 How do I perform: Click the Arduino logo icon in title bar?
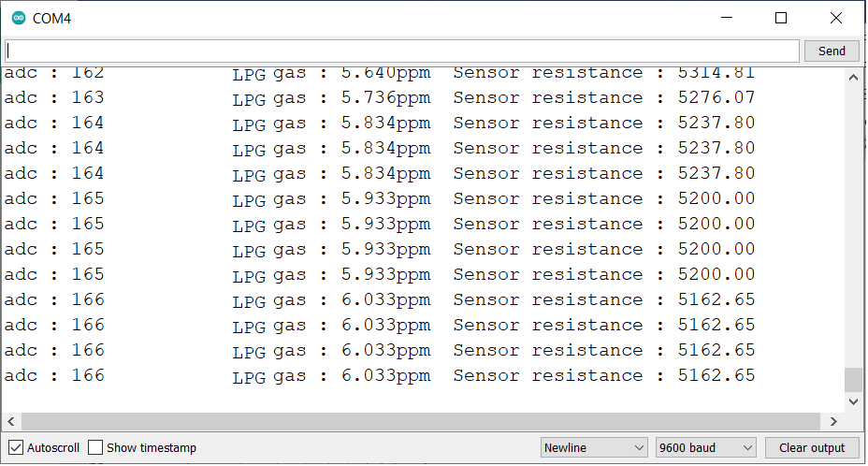[19, 19]
